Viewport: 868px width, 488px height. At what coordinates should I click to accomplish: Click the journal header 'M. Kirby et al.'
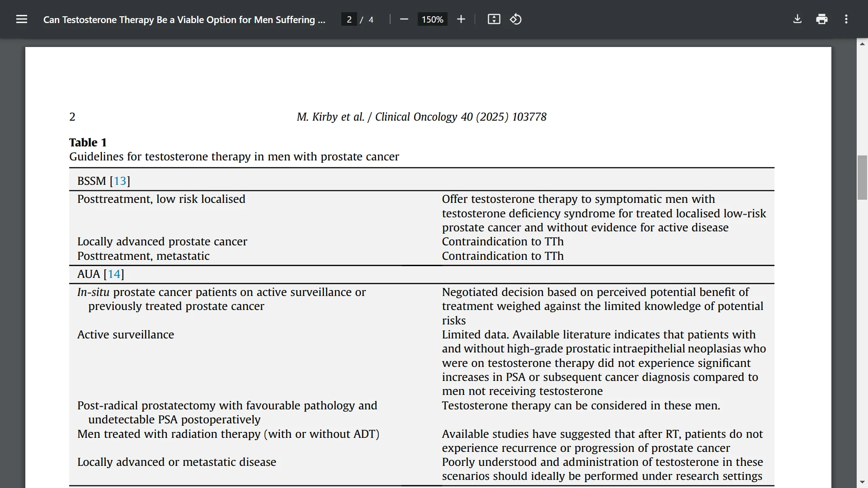click(421, 117)
